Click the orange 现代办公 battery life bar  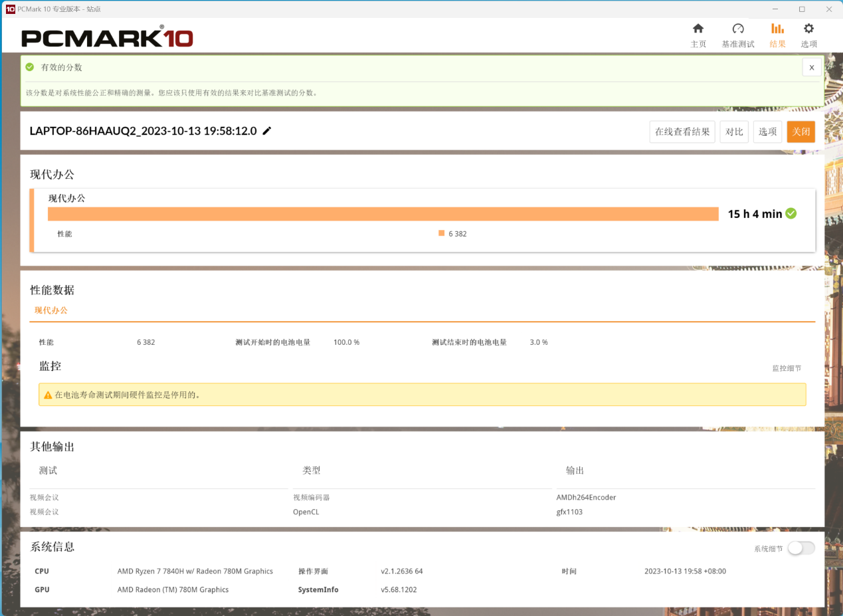point(383,214)
